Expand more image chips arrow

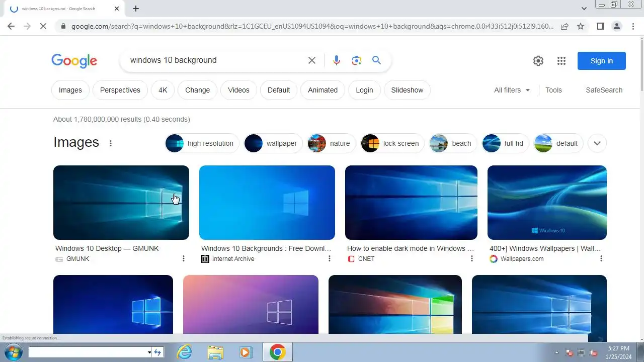[x=597, y=143]
